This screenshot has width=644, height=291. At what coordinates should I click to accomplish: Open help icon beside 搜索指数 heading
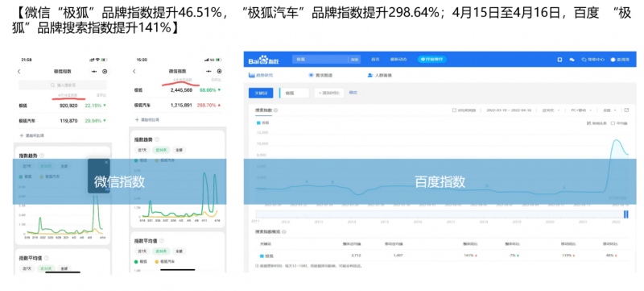pyautogui.click(x=275, y=110)
